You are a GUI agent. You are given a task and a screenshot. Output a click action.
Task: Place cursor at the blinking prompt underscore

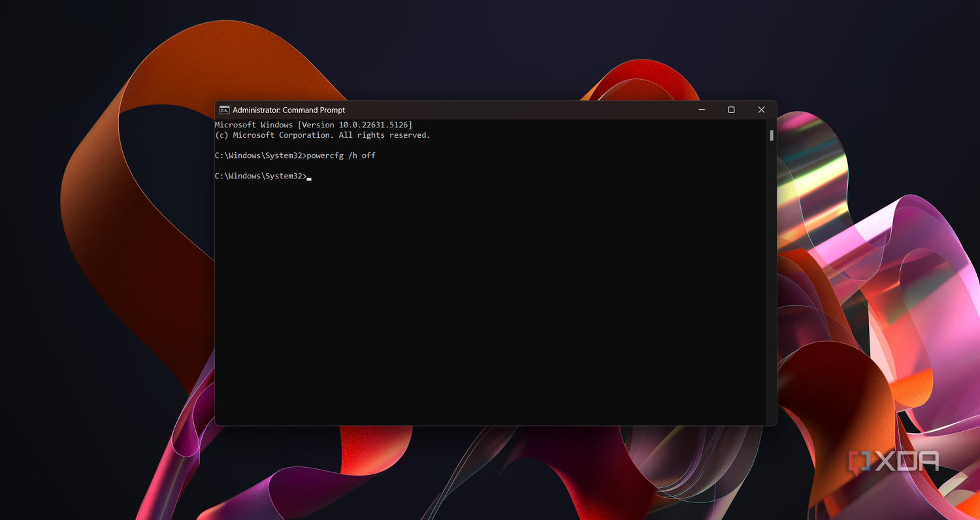tap(309, 178)
